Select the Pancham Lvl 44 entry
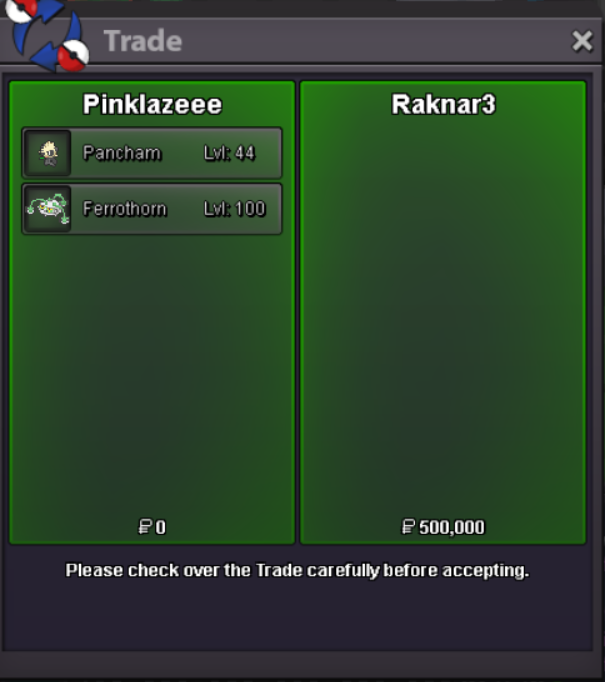 click(152, 153)
